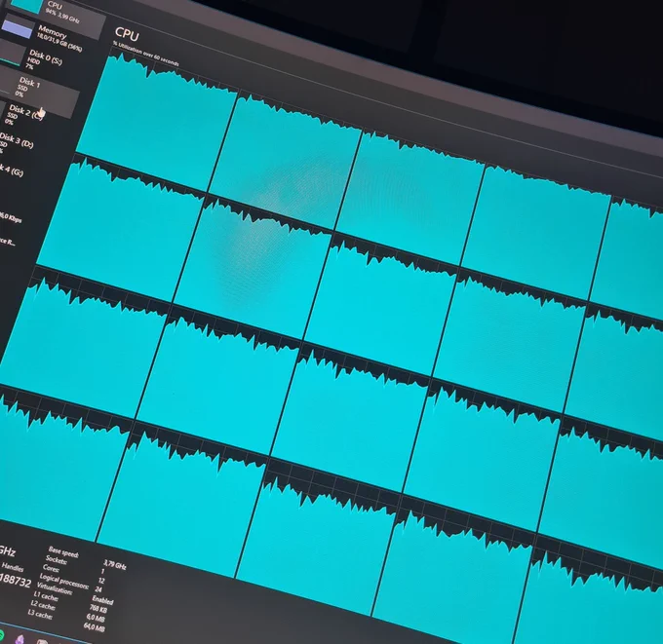Image resolution: width=663 pixels, height=644 pixels.
Task: Click the 'Enabled' virtualization value
Action: pyautogui.click(x=102, y=600)
